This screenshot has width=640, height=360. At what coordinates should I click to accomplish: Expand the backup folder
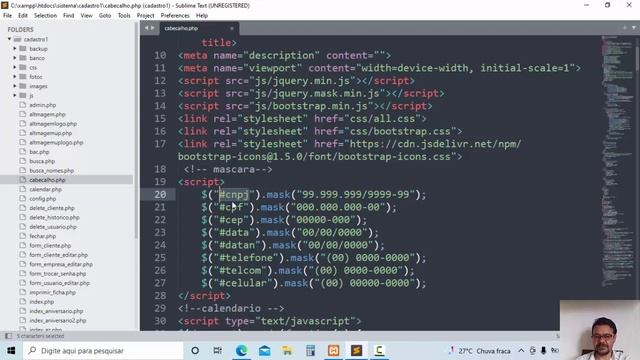click(15, 49)
